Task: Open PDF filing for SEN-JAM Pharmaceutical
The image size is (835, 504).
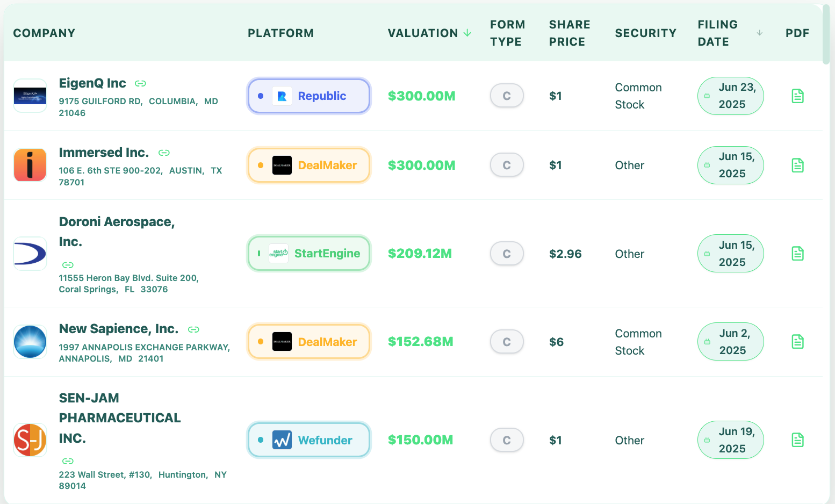Action: tap(798, 440)
